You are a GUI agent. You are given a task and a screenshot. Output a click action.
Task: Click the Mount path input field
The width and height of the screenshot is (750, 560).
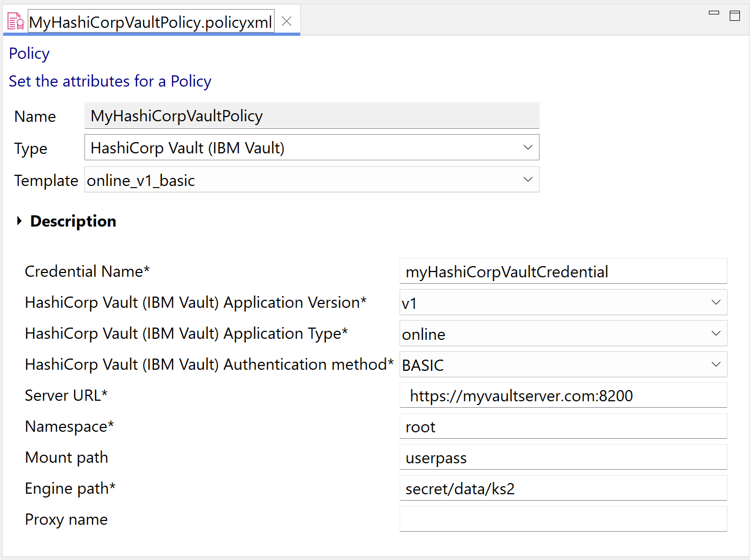click(x=564, y=457)
